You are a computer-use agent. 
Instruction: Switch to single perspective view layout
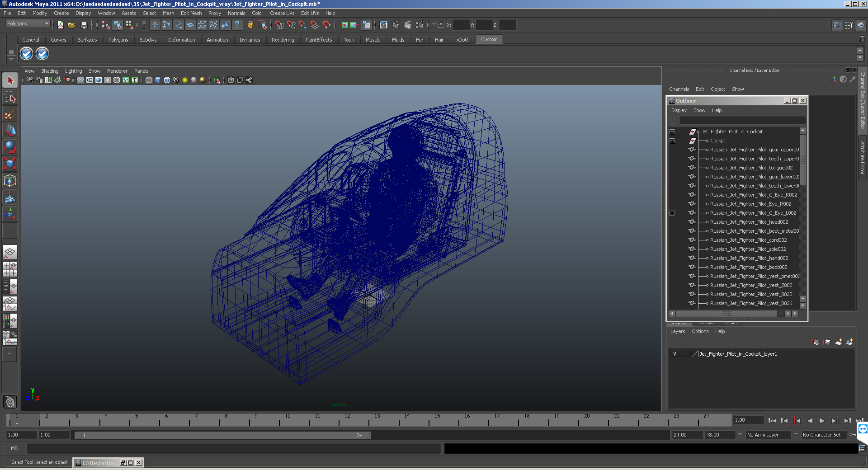click(10, 252)
